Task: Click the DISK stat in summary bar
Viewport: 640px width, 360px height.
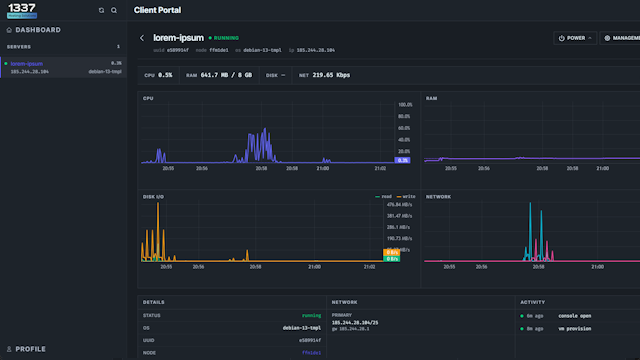Action: [276, 75]
